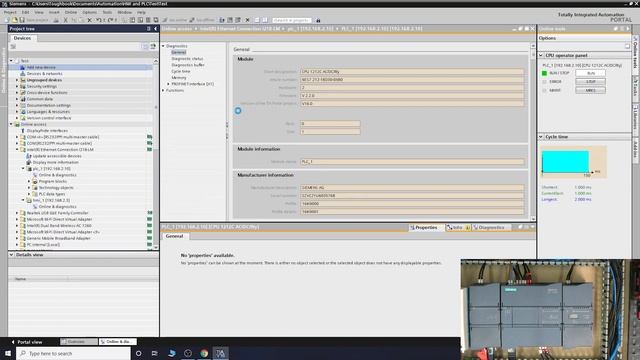The image size is (640, 360).
Task: Collapse the Diagnostics tree node
Action: pyautogui.click(x=163, y=46)
